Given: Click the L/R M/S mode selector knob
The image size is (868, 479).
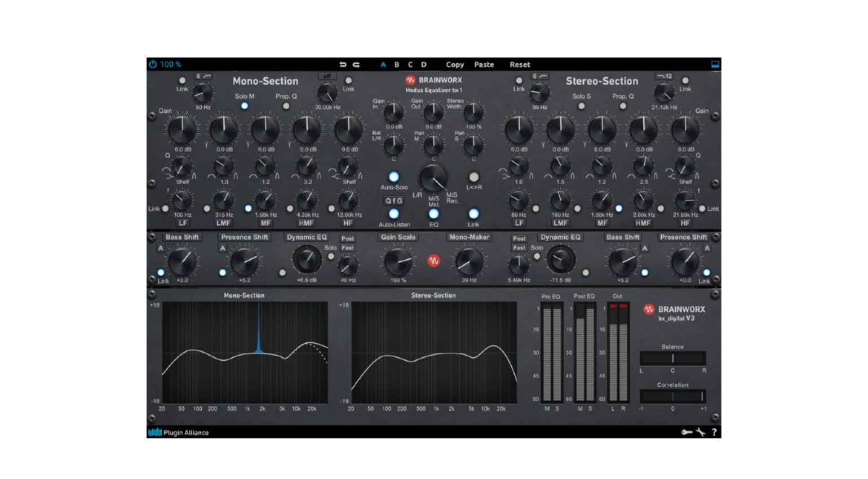Looking at the screenshot, I should (x=433, y=179).
